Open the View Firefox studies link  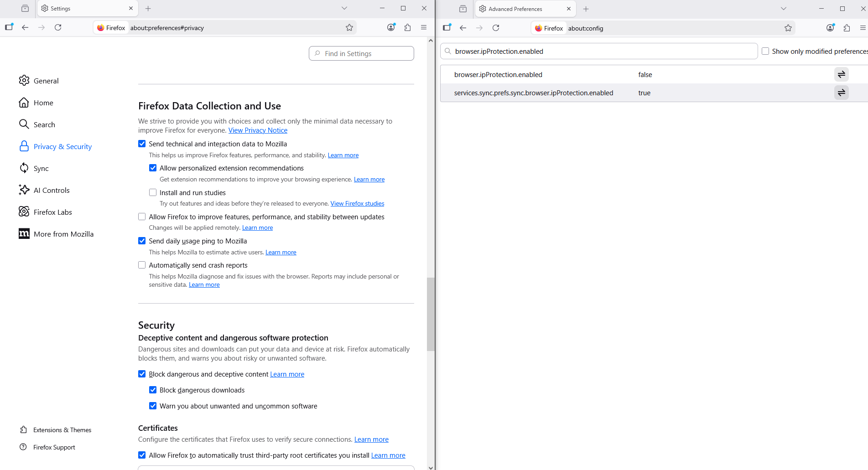pos(357,204)
